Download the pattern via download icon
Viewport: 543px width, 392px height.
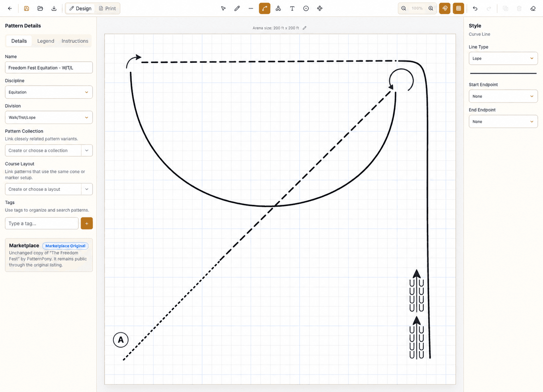pyautogui.click(x=54, y=8)
